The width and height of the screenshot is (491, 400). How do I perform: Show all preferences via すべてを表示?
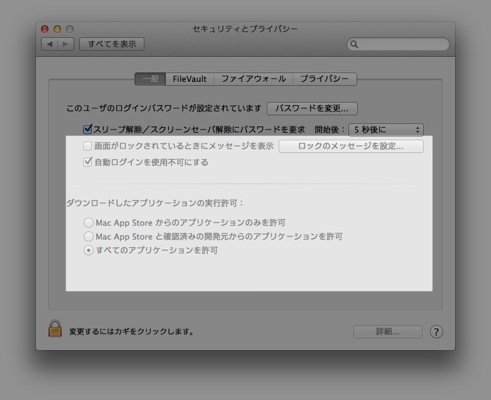[x=112, y=44]
